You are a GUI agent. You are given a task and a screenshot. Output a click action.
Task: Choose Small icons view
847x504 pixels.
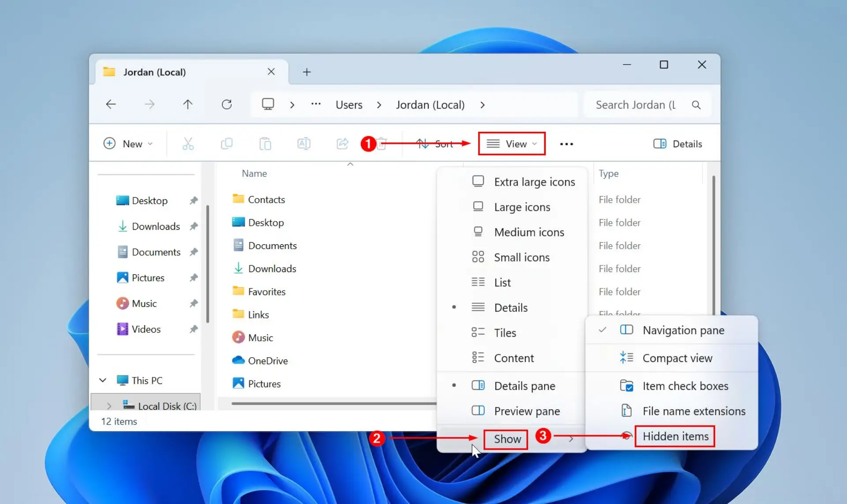pyautogui.click(x=512, y=257)
